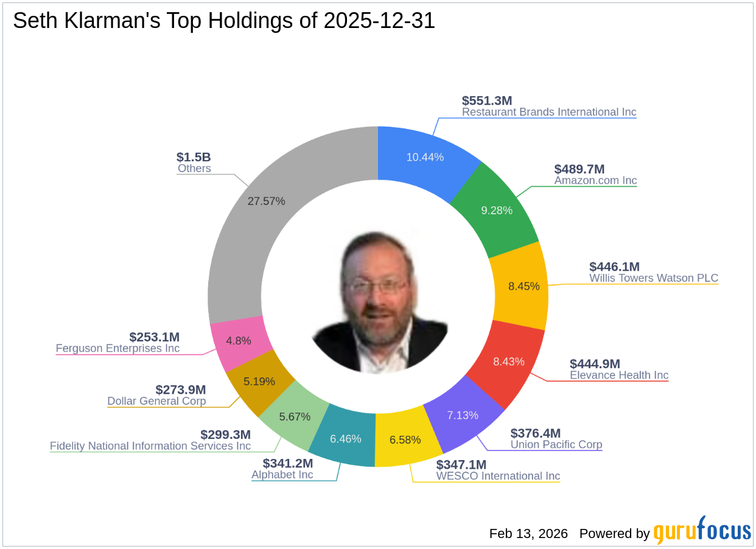The width and height of the screenshot is (756, 549).
Task: Open the Dollar General Corp label
Action: click(156, 401)
